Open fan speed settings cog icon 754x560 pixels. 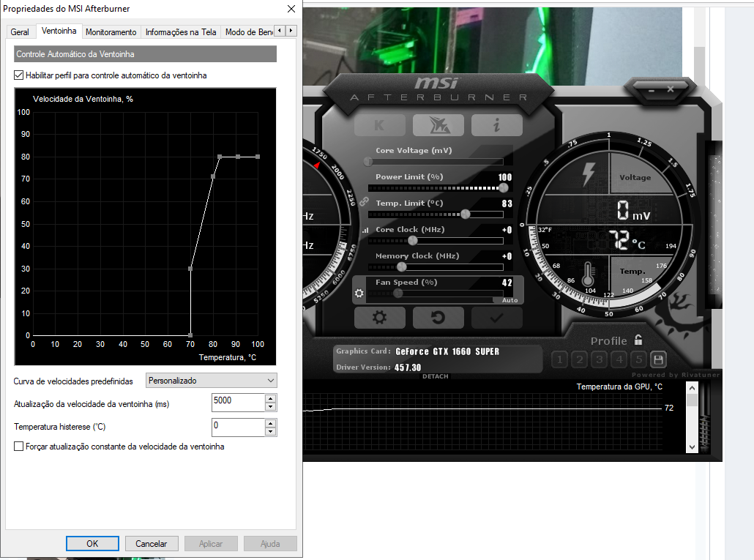pyautogui.click(x=359, y=293)
